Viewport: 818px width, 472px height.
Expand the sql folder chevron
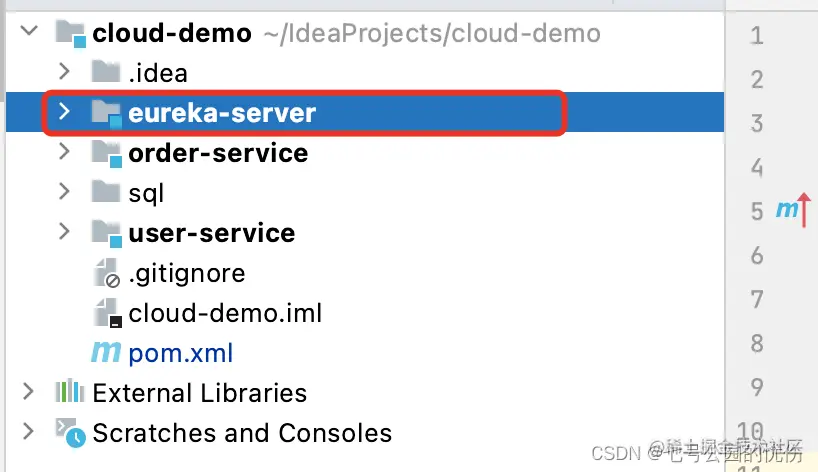pyautogui.click(x=64, y=191)
